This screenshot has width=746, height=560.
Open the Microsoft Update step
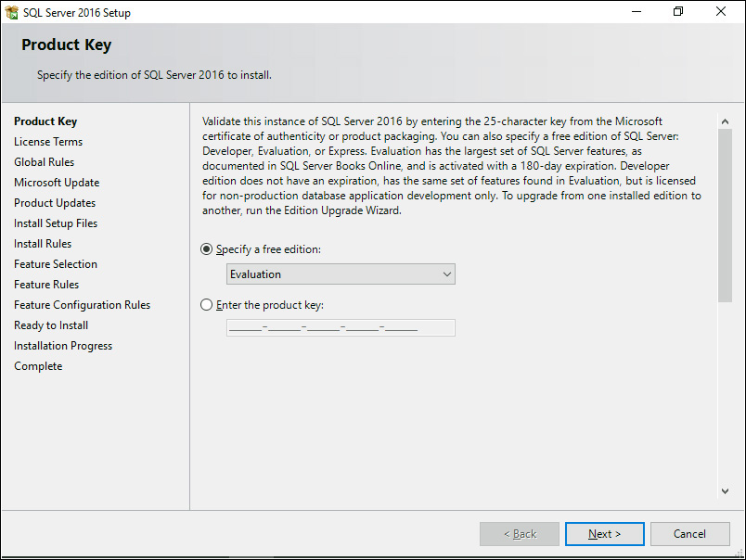(57, 183)
